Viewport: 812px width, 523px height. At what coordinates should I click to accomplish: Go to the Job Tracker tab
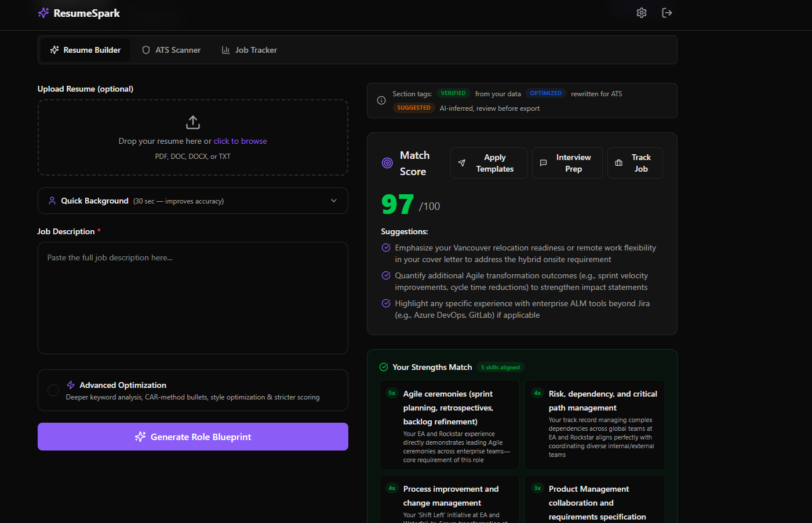tap(249, 50)
